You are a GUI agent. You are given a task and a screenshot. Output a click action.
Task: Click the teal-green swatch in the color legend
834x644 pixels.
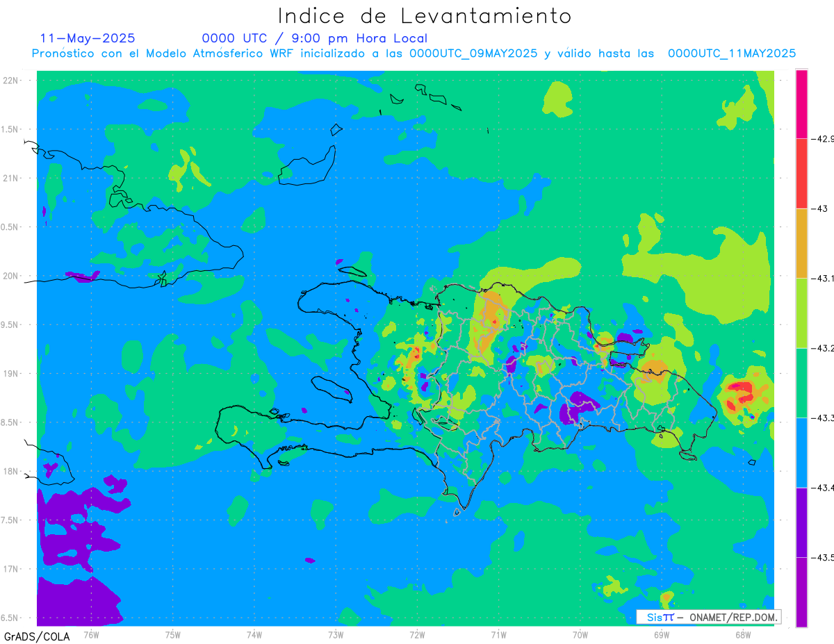point(801,383)
